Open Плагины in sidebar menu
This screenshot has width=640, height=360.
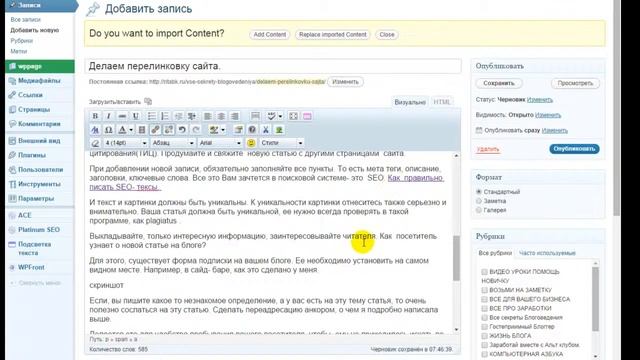[x=32, y=155]
